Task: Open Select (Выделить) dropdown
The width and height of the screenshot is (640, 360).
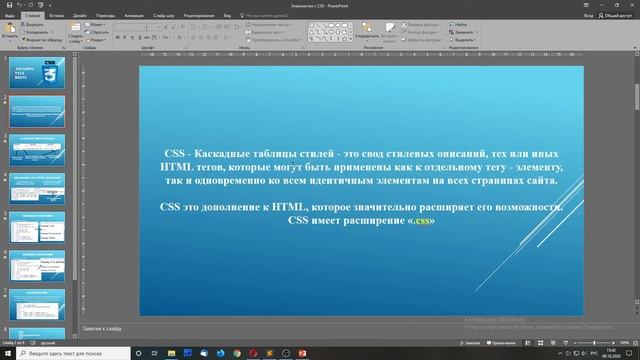Action: coord(462,40)
